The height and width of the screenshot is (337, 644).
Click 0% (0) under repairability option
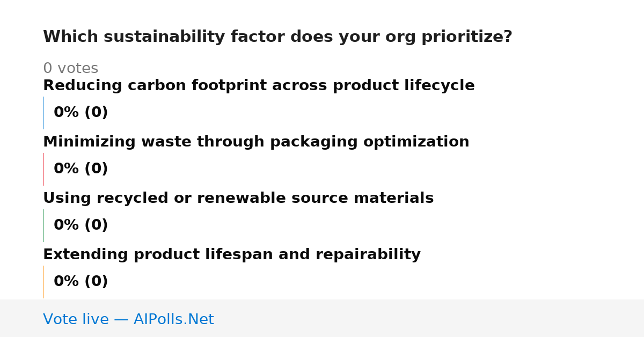pos(80,282)
